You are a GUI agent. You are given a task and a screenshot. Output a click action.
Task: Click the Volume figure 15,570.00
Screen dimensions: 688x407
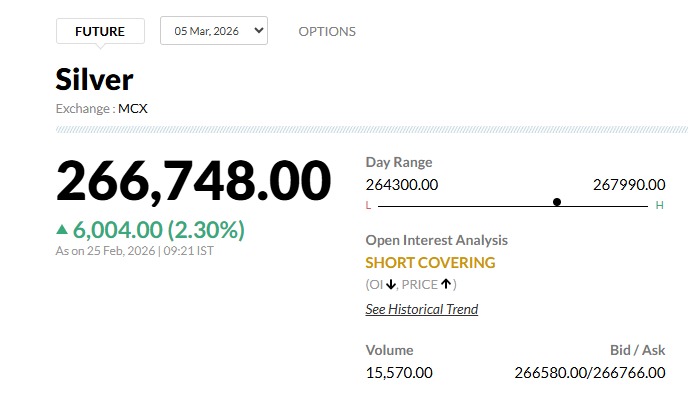pos(399,372)
